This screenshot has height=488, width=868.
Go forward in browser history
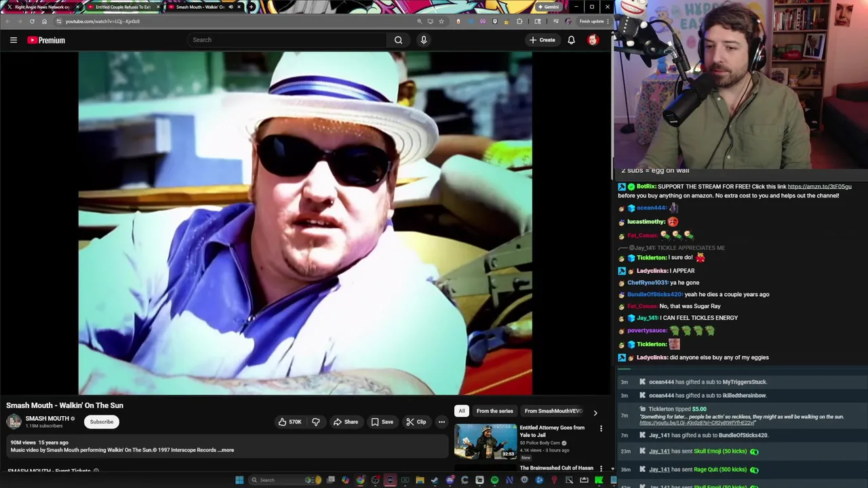coord(20,21)
